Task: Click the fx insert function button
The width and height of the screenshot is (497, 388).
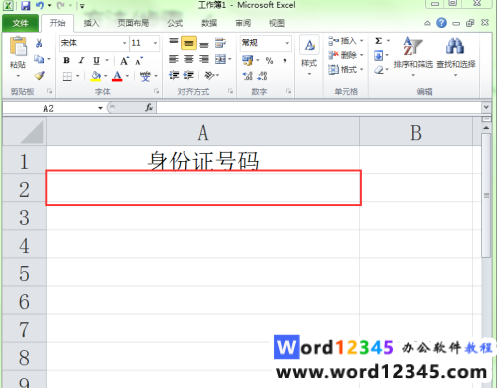Action: click(149, 108)
